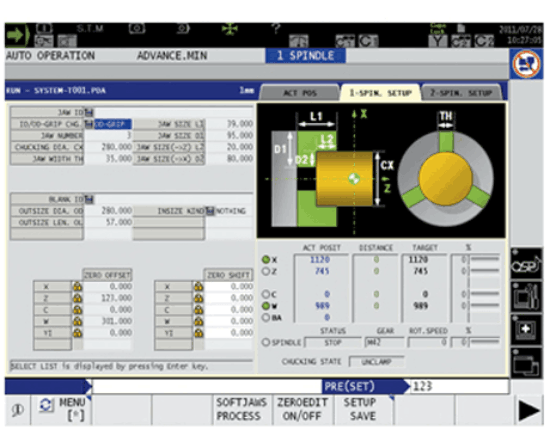
Task: Click the lock icon beside Zero Offset Z
Action: [78, 298]
